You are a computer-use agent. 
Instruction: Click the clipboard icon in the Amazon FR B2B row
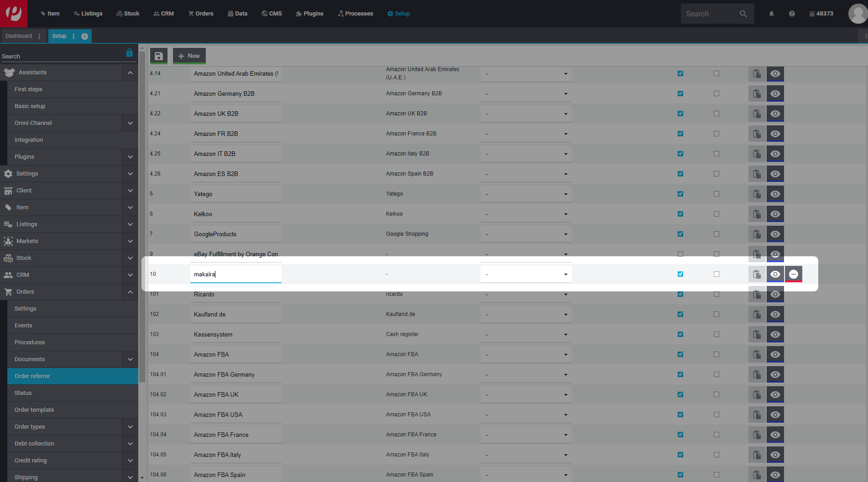coord(757,134)
